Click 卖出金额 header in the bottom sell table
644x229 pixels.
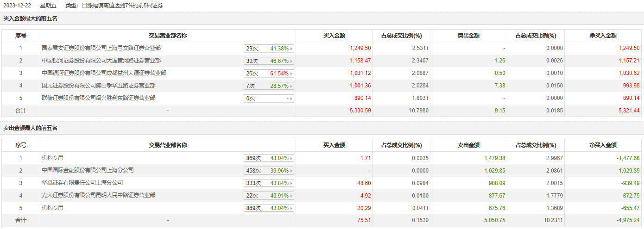pos(468,145)
